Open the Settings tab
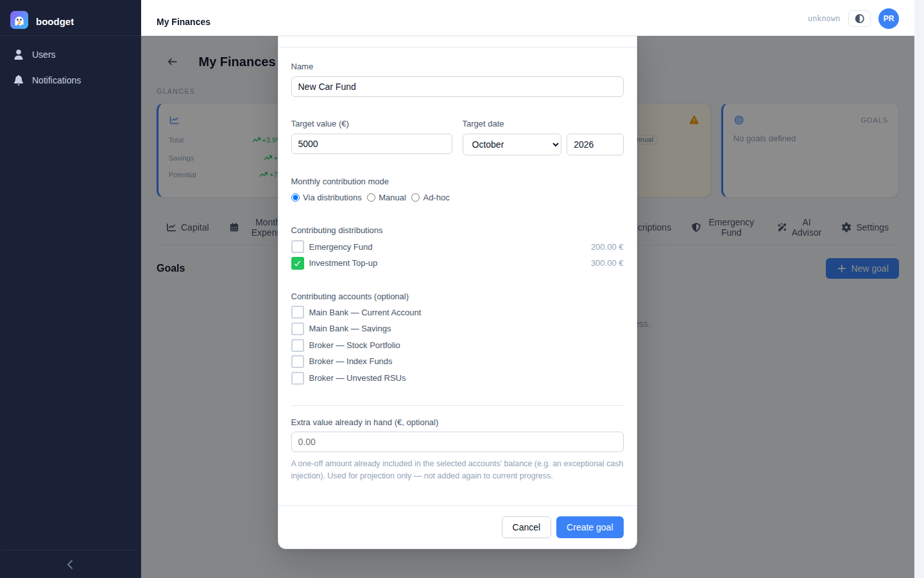This screenshot has width=924, height=578. click(865, 227)
